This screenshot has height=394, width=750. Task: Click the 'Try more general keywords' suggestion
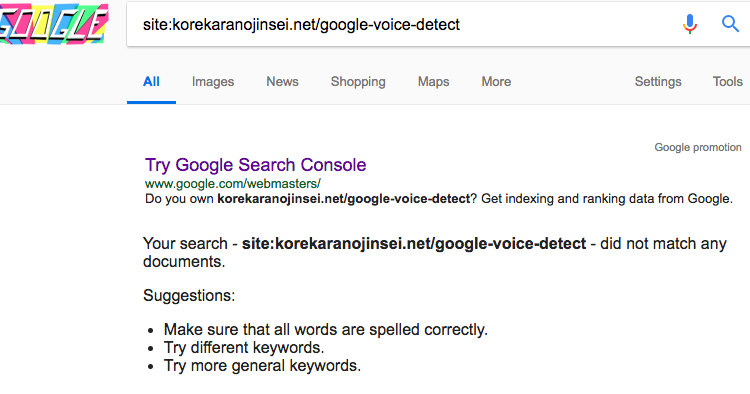point(262,366)
